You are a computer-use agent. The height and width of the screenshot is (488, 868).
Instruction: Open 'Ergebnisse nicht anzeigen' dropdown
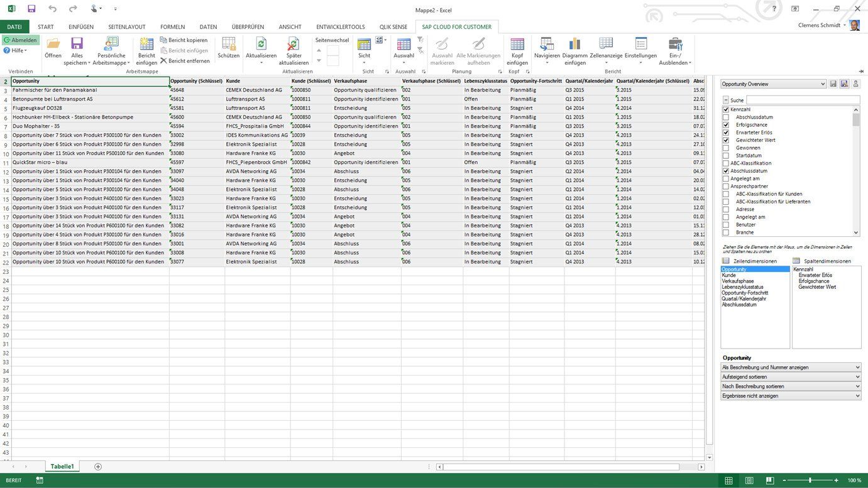click(x=791, y=396)
